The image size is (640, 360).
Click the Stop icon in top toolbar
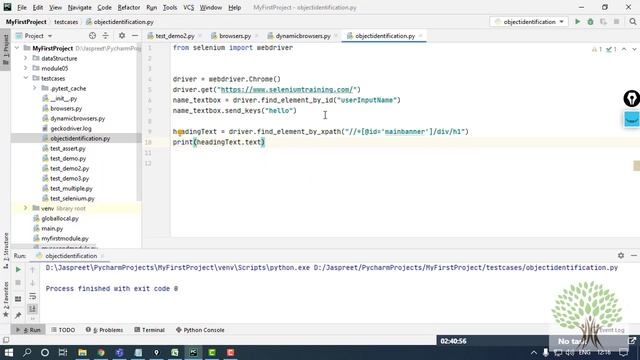616,22
